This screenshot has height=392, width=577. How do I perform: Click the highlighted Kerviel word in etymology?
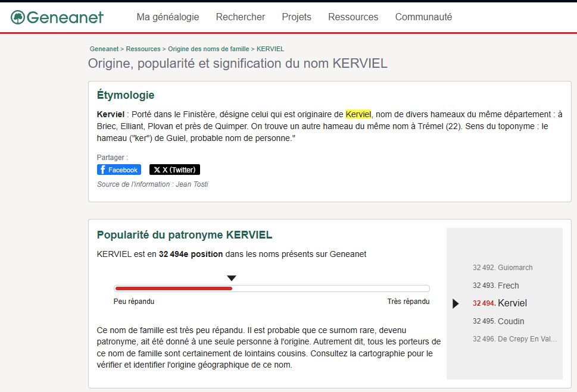click(x=358, y=114)
